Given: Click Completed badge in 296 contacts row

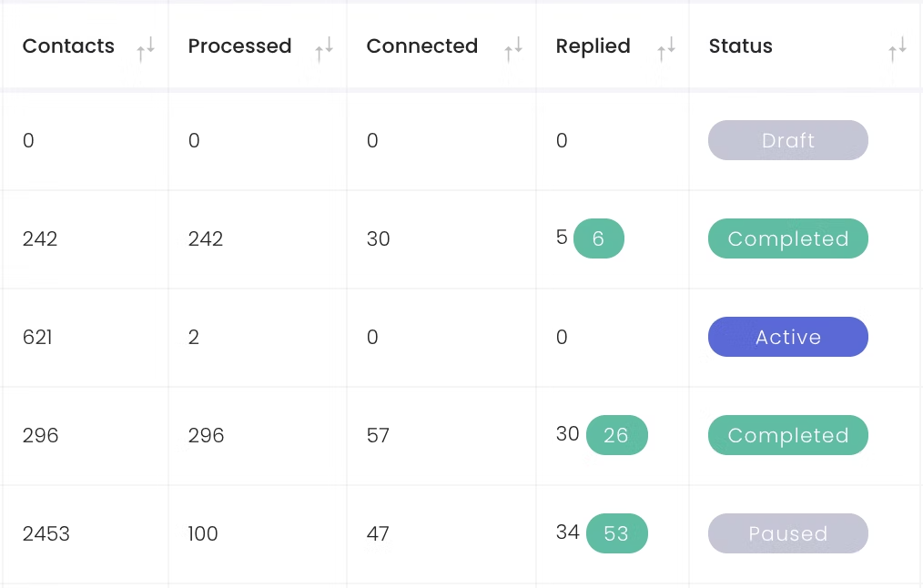Looking at the screenshot, I should [787, 435].
